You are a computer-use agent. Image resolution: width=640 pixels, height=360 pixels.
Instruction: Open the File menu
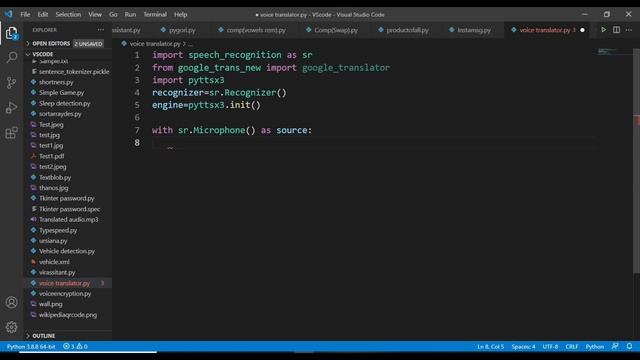coord(25,14)
